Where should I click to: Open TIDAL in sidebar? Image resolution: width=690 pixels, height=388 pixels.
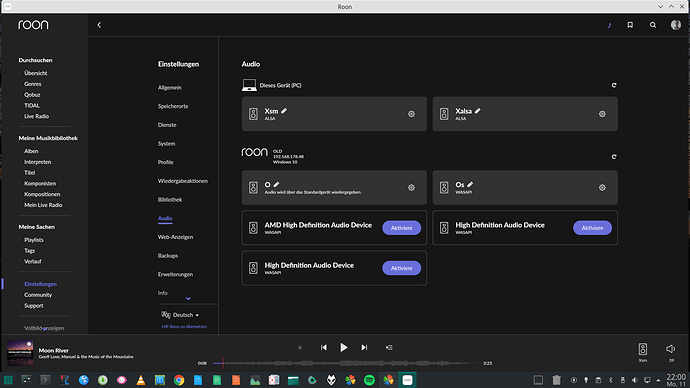(x=32, y=106)
